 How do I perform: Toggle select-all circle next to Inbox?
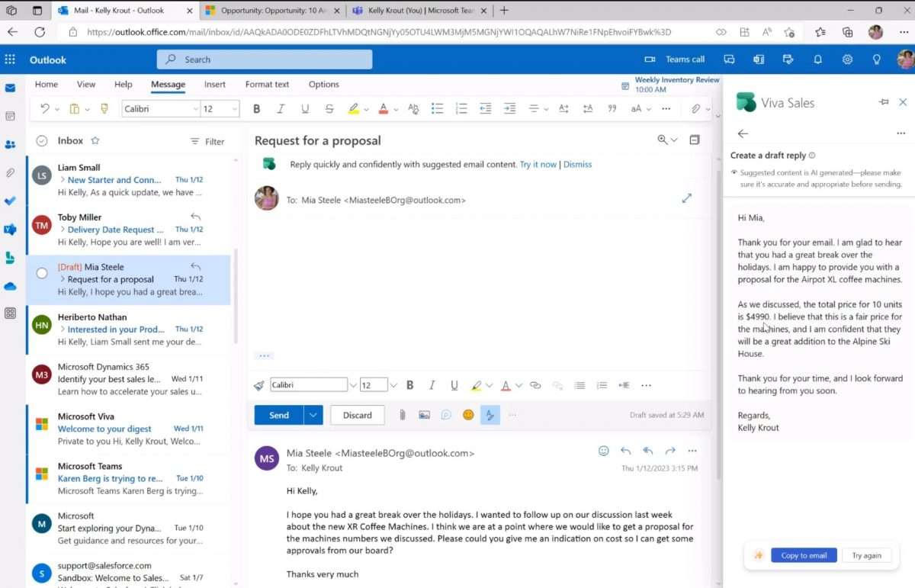tap(42, 141)
